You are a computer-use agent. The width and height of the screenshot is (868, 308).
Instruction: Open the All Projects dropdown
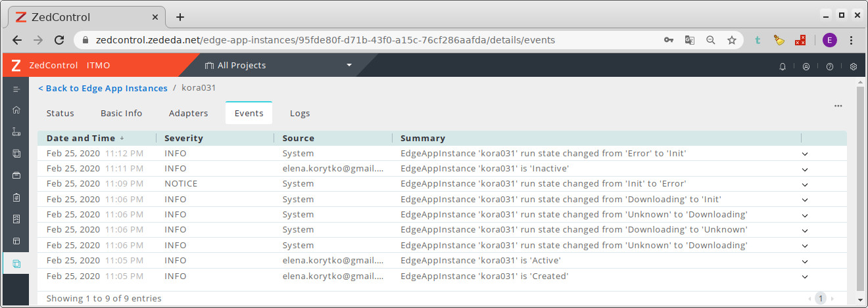click(278, 66)
